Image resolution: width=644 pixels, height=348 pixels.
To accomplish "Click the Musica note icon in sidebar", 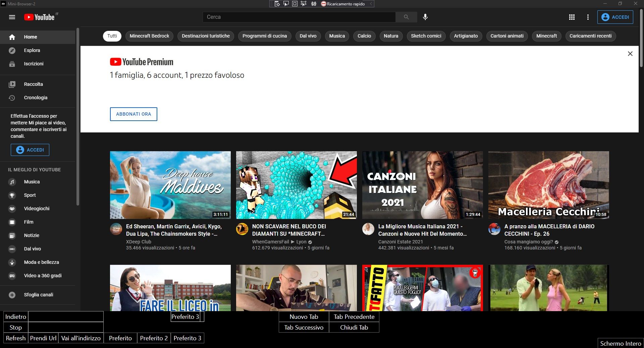I will [x=12, y=182].
